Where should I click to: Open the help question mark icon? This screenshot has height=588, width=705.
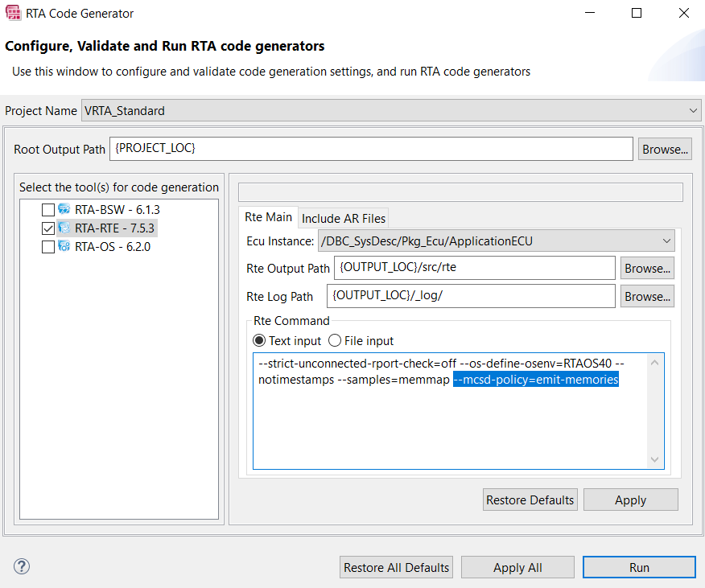tap(22, 566)
